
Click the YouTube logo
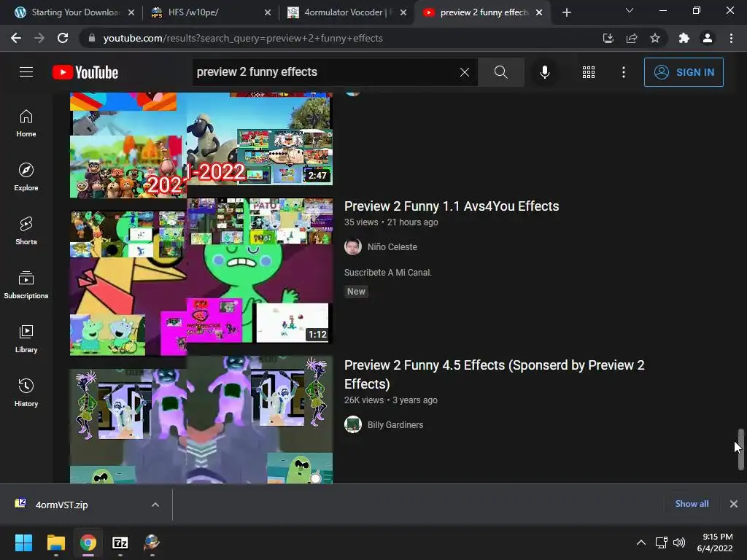[x=85, y=72]
